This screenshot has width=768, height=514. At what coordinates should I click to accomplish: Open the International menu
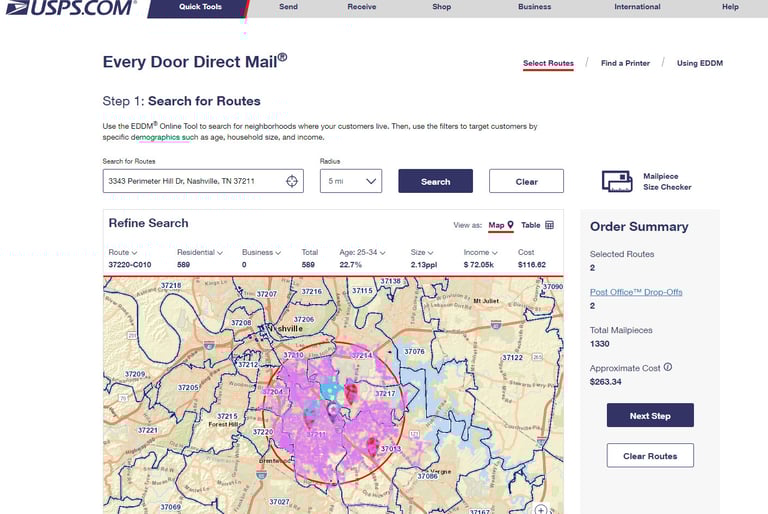point(637,7)
